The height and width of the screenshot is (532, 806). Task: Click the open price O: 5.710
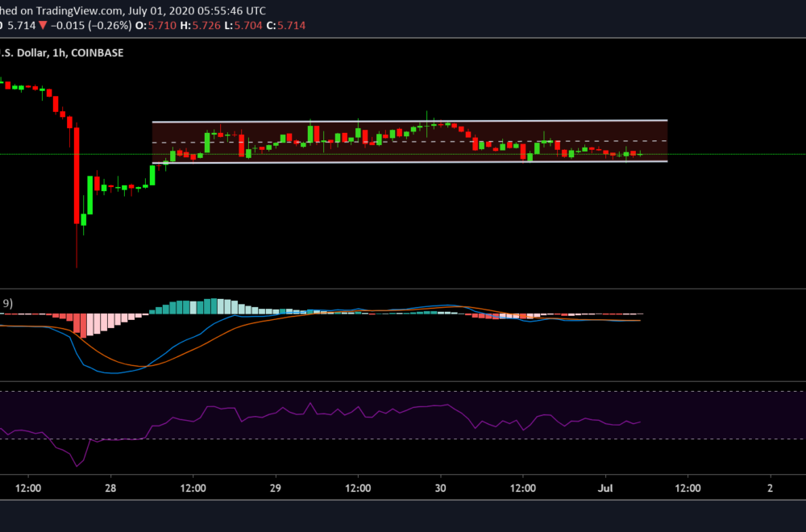pos(156,25)
